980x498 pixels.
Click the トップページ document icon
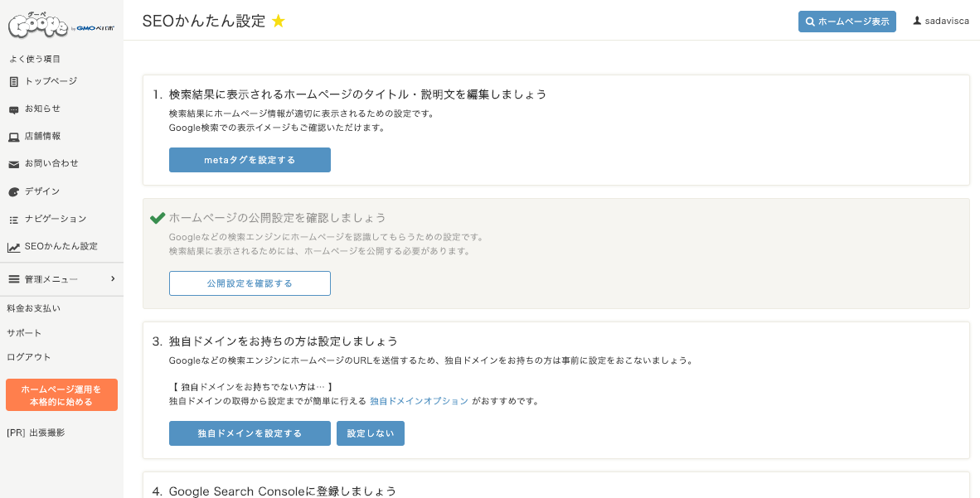(14, 82)
